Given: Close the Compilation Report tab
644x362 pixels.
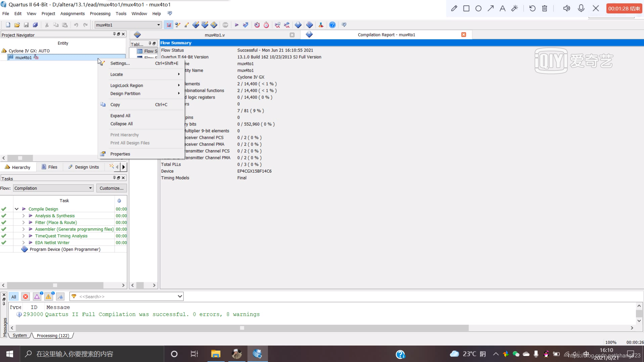Looking at the screenshot, I should (464, 35).
